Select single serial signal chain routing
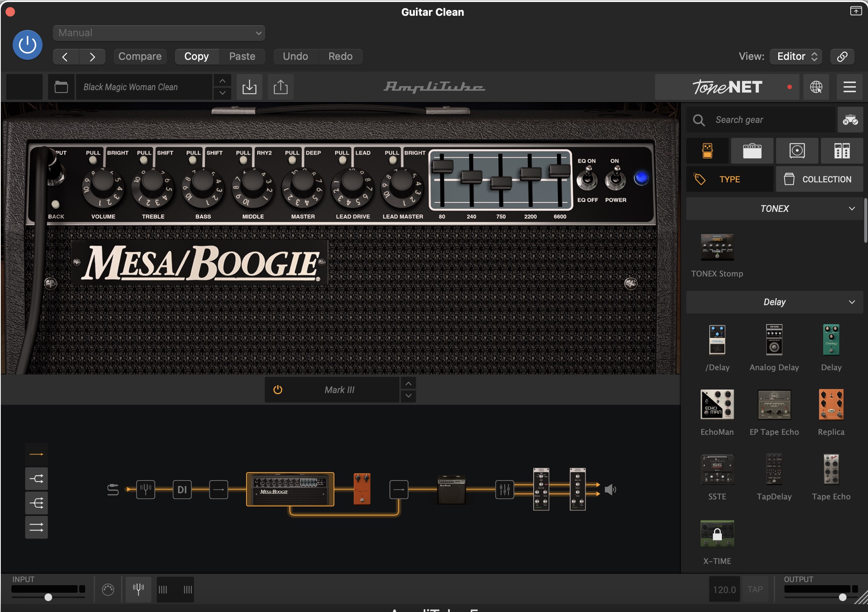The height and width of the screenshot is (612, 868). 37,454
